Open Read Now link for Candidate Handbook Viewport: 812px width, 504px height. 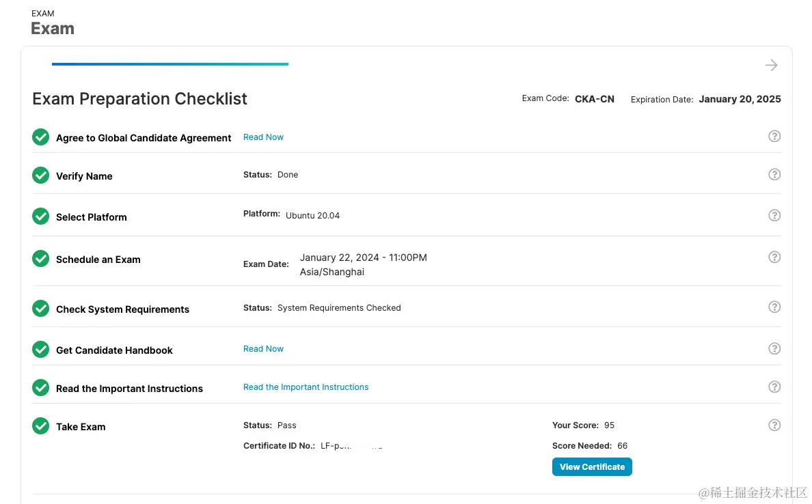(263, 349)
